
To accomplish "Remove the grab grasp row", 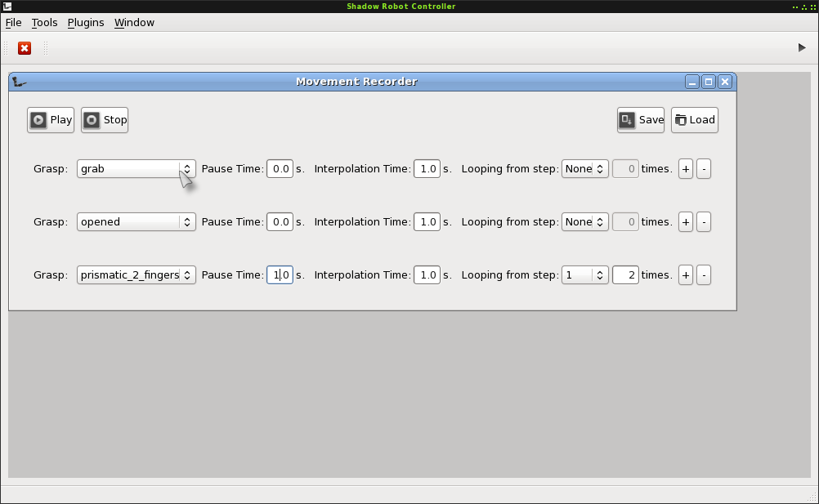I will (x=705, y=169).
